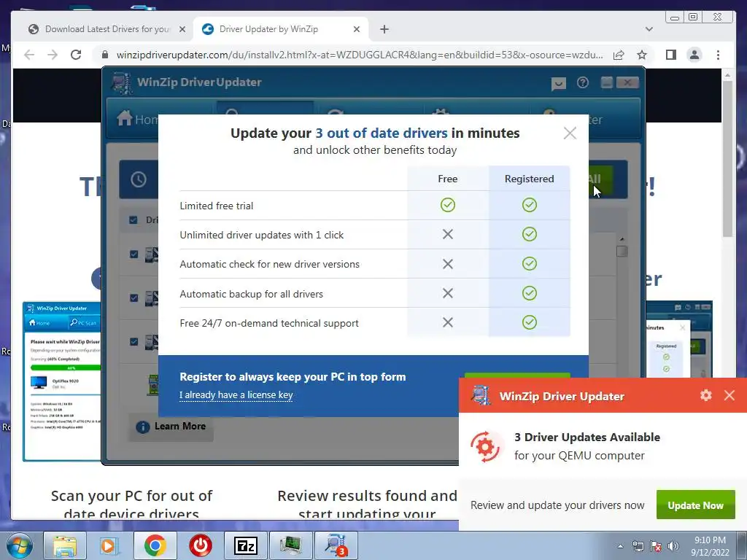
Task: Open the feedback chat icon in WinZip window
Action: (558, 84)
